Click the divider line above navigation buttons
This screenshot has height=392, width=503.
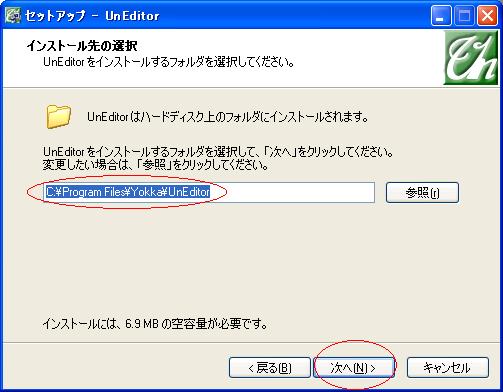[251, 342]
